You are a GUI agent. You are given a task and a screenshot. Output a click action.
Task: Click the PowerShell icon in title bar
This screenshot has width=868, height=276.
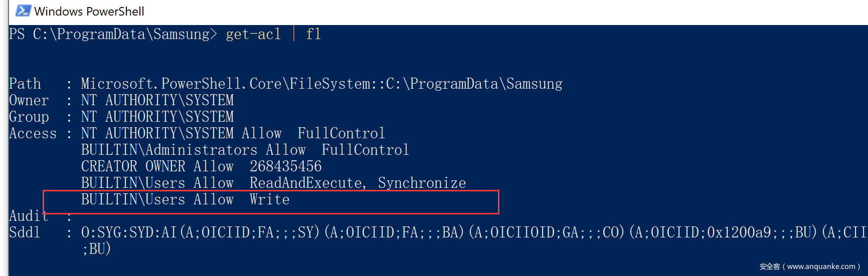[x=23, y=11]
